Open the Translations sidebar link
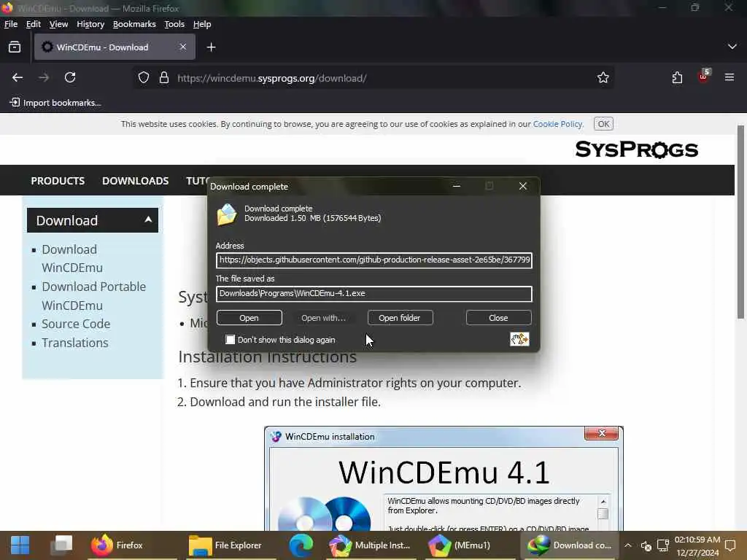This screenshot has height=560, width=747. coord(75,343)
